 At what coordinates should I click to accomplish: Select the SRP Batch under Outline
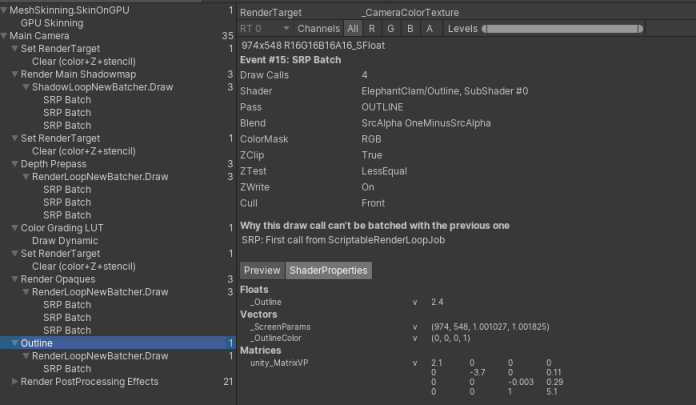[67, 368]
